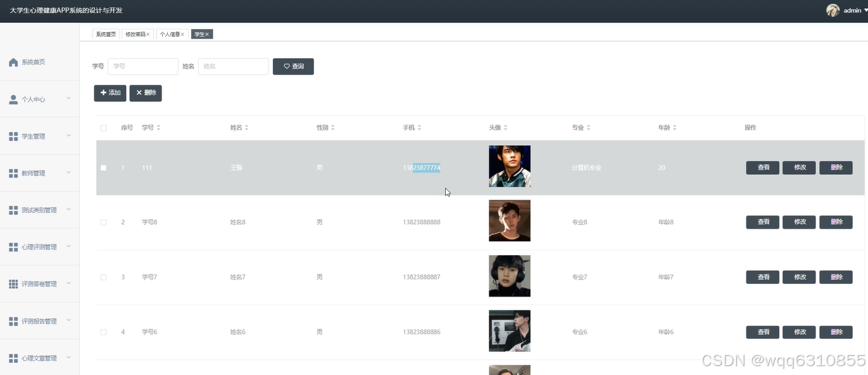Expand the 评测报告管理 menu chevron
This screenshot has height=375, width=868.
click(x=68, y=321)
